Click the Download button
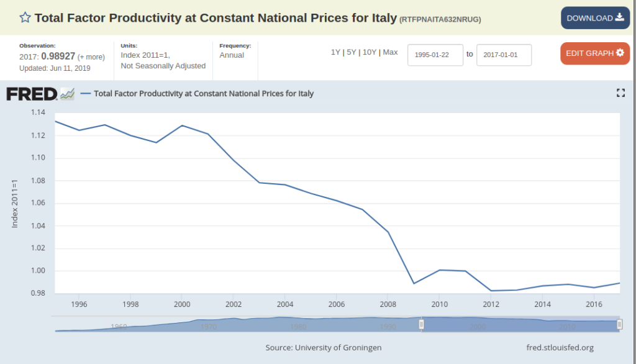 click(595, 18)
